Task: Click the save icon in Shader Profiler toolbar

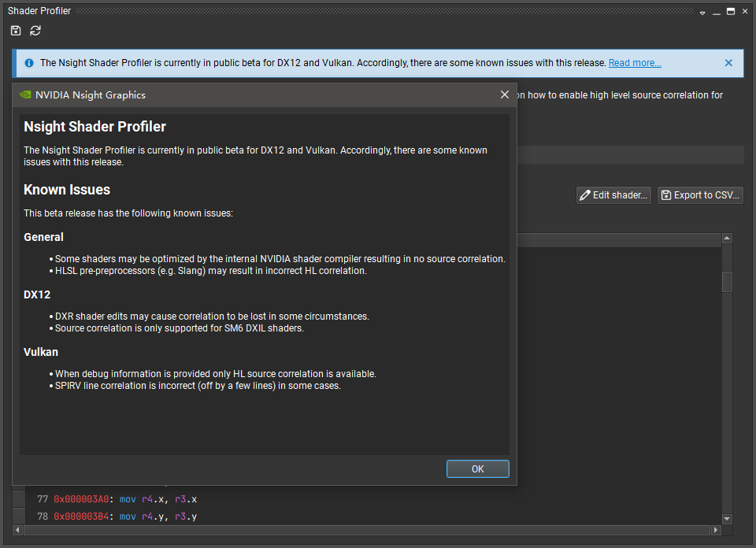Action: coord(16,31)
